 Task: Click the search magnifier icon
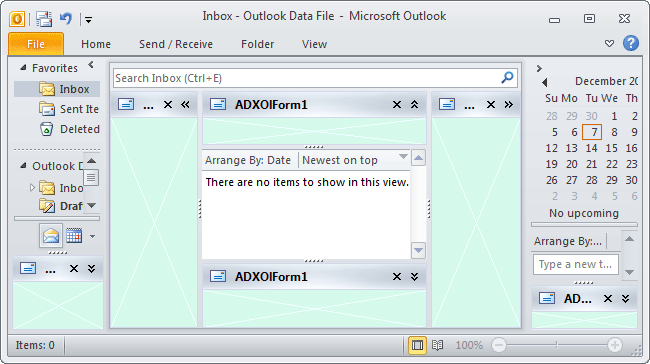507,78
